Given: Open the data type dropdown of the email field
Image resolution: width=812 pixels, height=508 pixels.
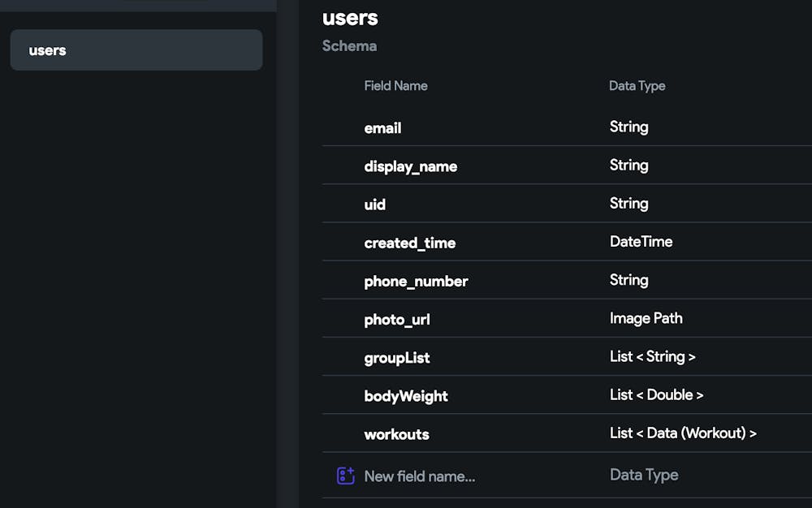Looking at the screenshot, I should (x=629, y=127).
